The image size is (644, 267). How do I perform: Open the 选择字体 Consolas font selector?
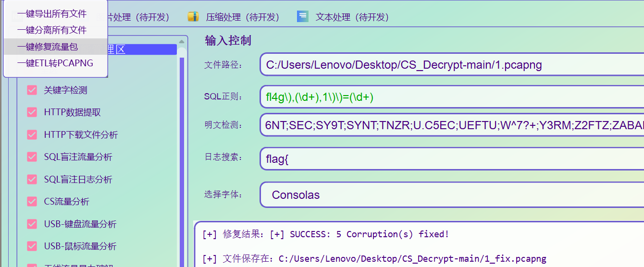452,194
